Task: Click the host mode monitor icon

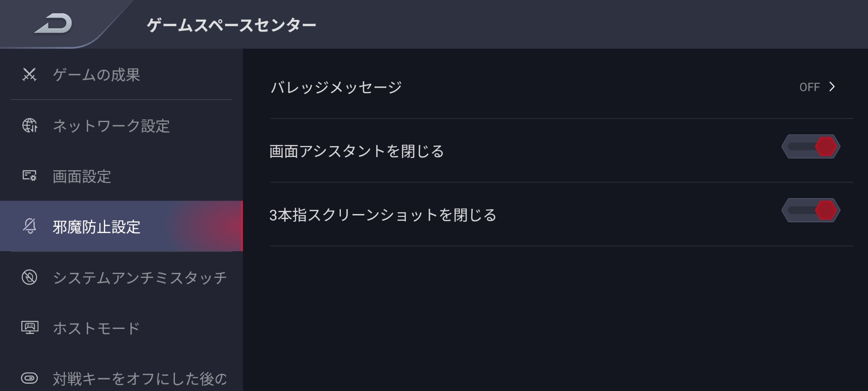Action: [29, 327]
